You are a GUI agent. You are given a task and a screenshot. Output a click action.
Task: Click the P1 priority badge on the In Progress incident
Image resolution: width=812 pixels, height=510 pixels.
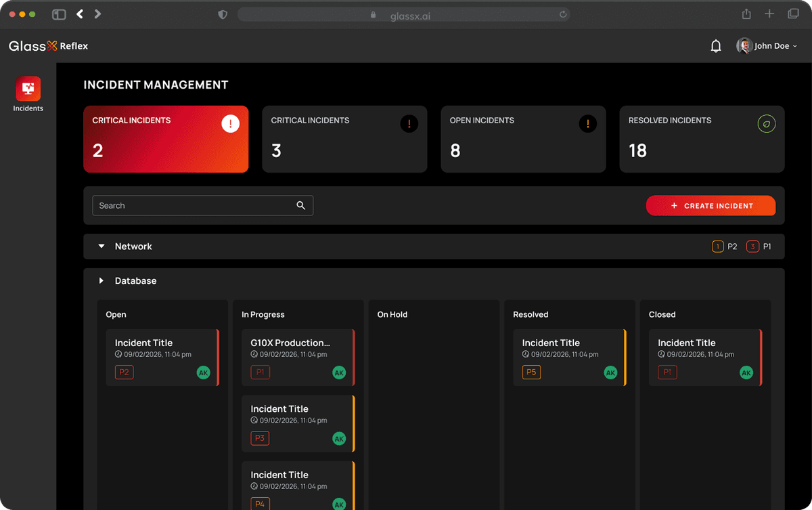point(260,372)
